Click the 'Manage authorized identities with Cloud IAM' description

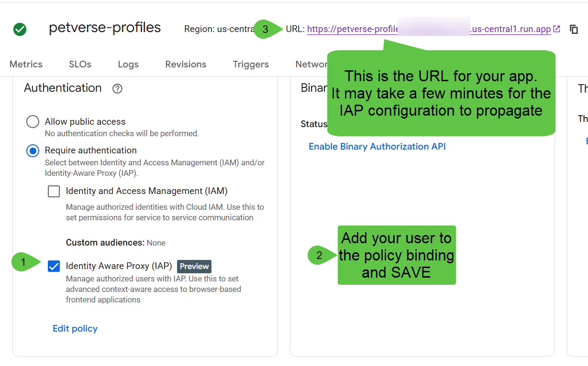tap(165, 212)
